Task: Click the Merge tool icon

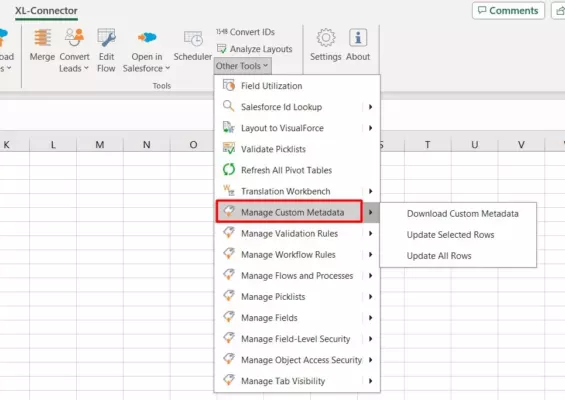Action: pyautogui.click(x=42, y=37)
